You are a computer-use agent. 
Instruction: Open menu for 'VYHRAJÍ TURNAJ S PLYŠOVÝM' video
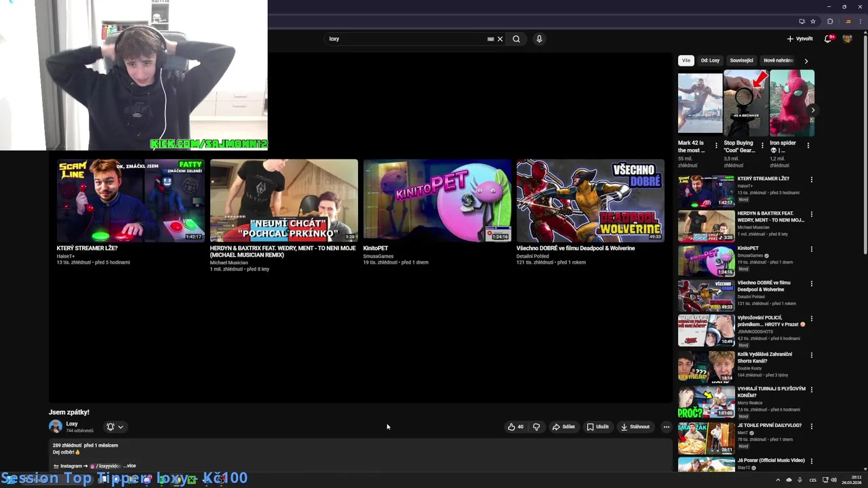tap(812, 390)
